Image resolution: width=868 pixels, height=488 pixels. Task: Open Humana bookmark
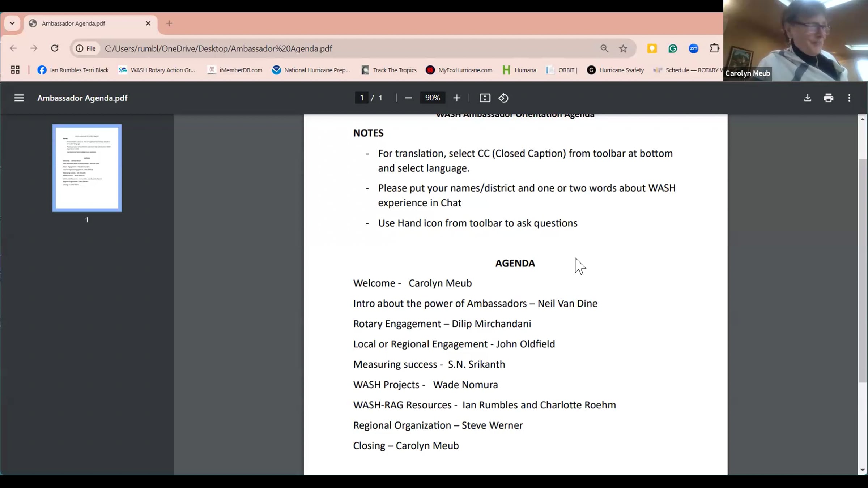(519, 70)
